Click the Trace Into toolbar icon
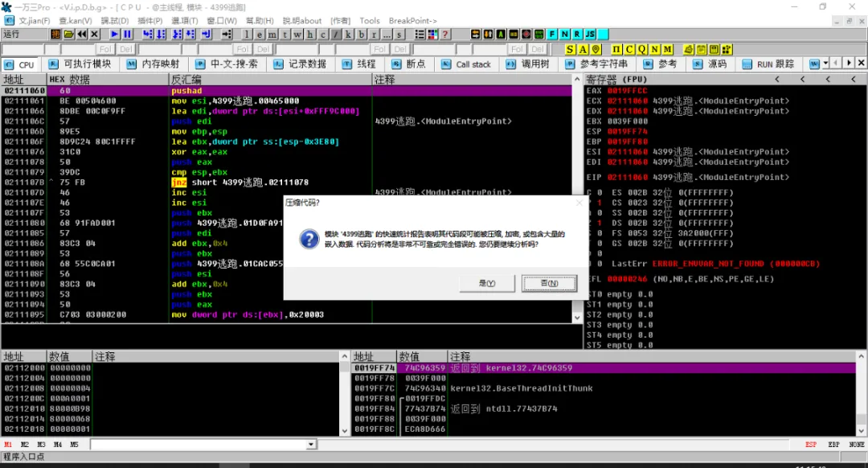868x468 pixels. 177,34
